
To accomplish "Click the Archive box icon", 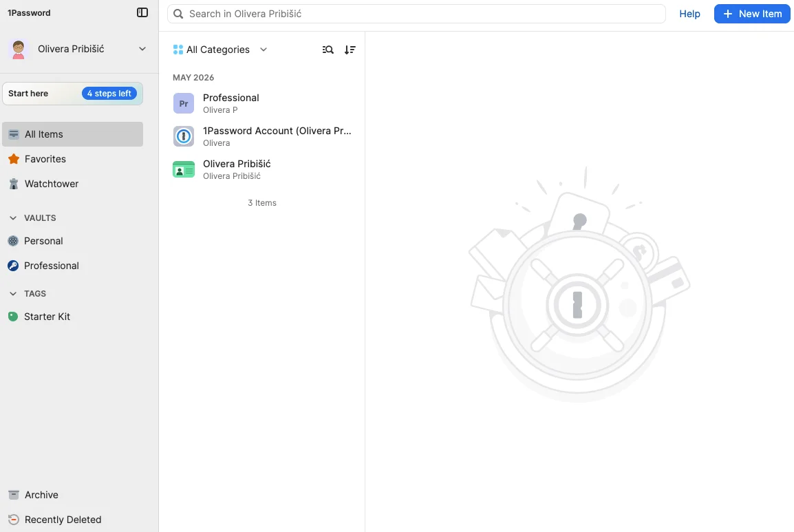I will click(14, 495).
